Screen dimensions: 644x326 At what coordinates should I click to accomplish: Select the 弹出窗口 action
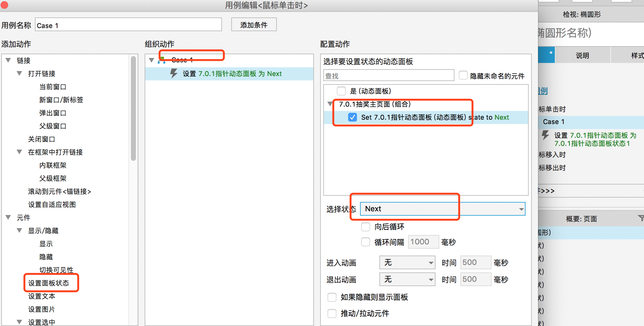[x=53, y=113]
